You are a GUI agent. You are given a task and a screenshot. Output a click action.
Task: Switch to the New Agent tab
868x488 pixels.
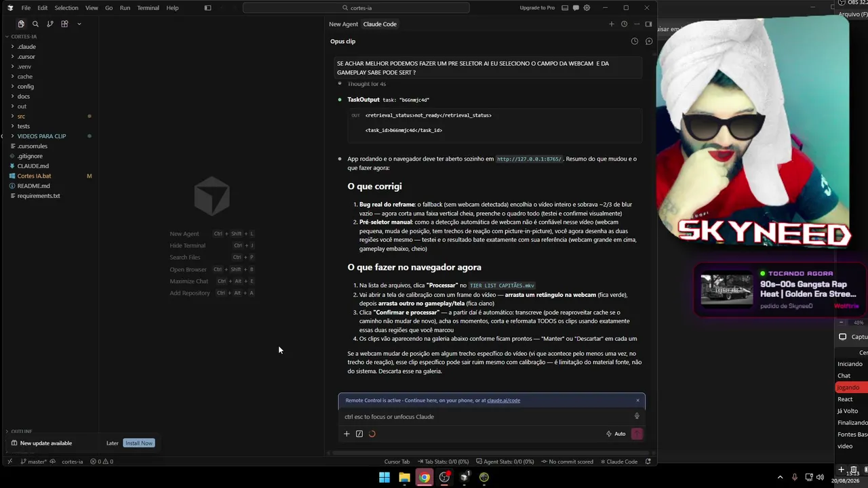[x=343, y=24]
